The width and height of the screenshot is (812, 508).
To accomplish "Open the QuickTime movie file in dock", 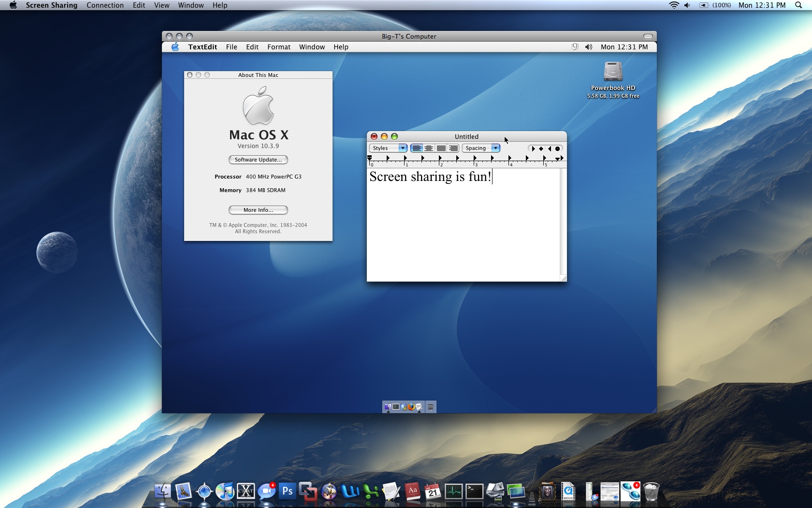I will (x=568, y=492).
